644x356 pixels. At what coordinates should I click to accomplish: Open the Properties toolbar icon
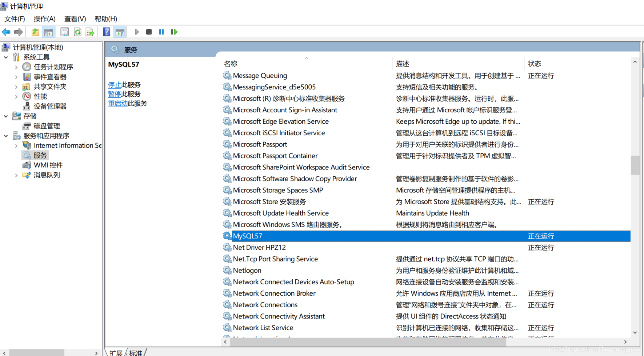click(x=64, y=32)
